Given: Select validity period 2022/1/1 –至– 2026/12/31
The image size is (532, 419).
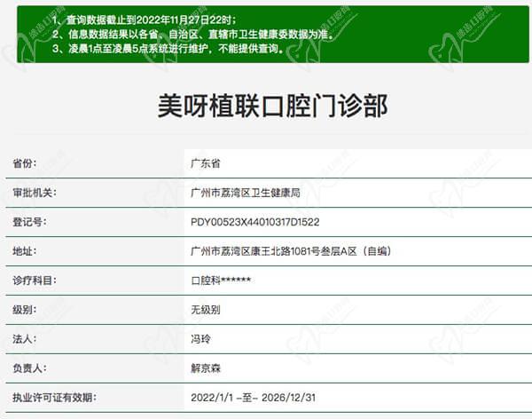Looking at the screenshot, I should [x=253, y=398].
